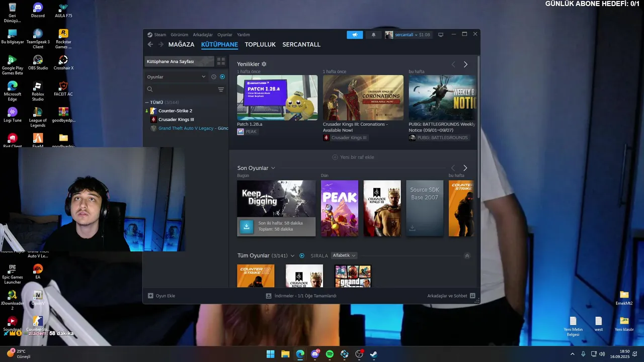Viewport: 644px width, 362px height.
Task: Show next Yenilikler items with right arrow
Action: pyautogui.click(x=465, y=64)
